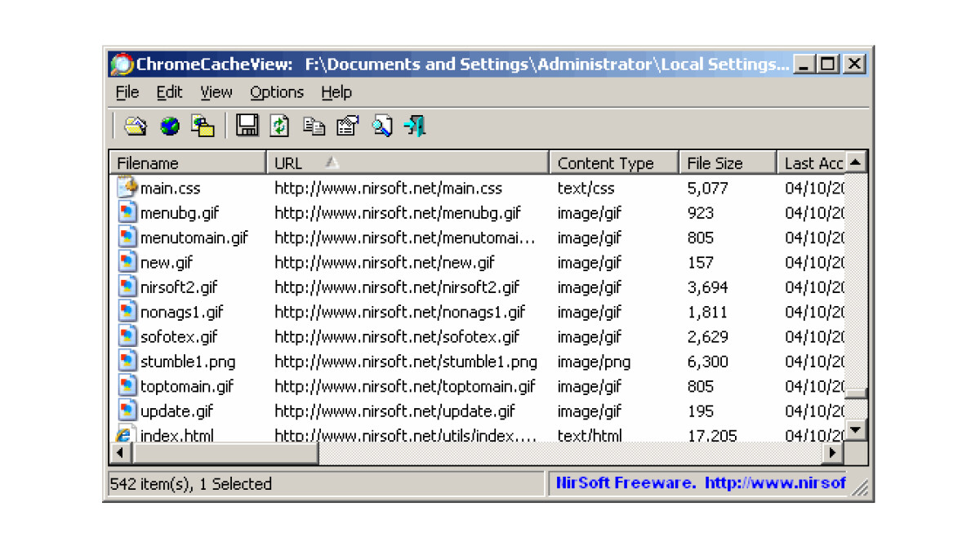Click the Select Cache Folder toolbar icon
The height and width of the screenshot is (551, 980).
135,126
